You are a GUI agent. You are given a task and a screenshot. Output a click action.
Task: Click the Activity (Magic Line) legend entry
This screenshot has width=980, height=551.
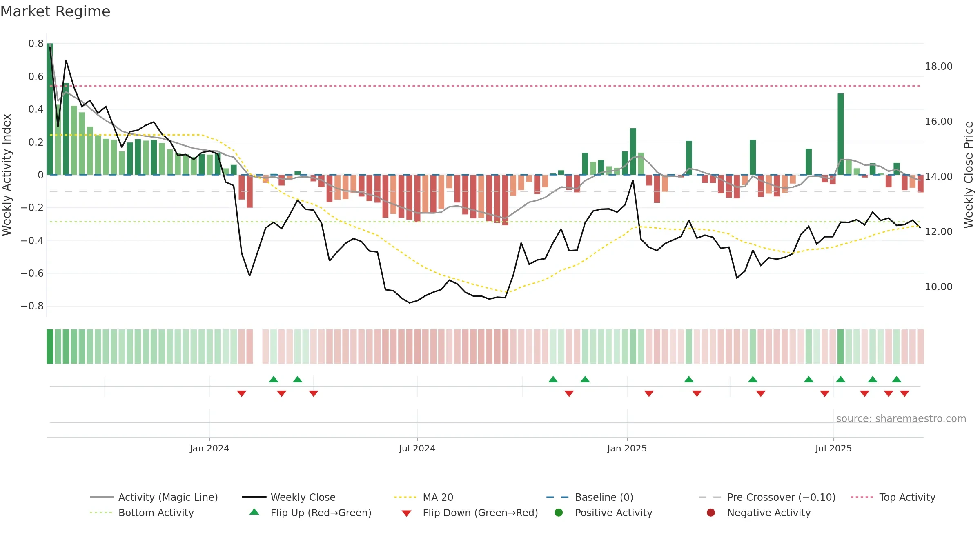[x=154, y=497]
